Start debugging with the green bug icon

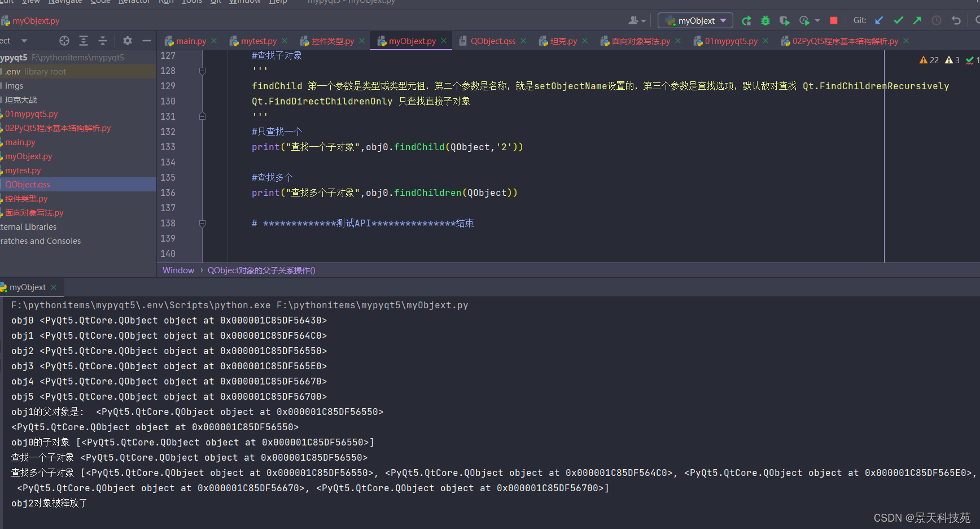(765, 21)
